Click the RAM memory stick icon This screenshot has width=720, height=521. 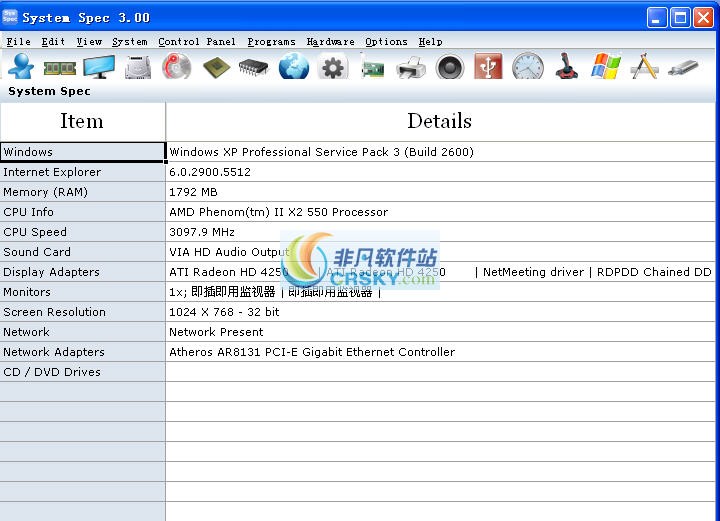tap(60, 68)
